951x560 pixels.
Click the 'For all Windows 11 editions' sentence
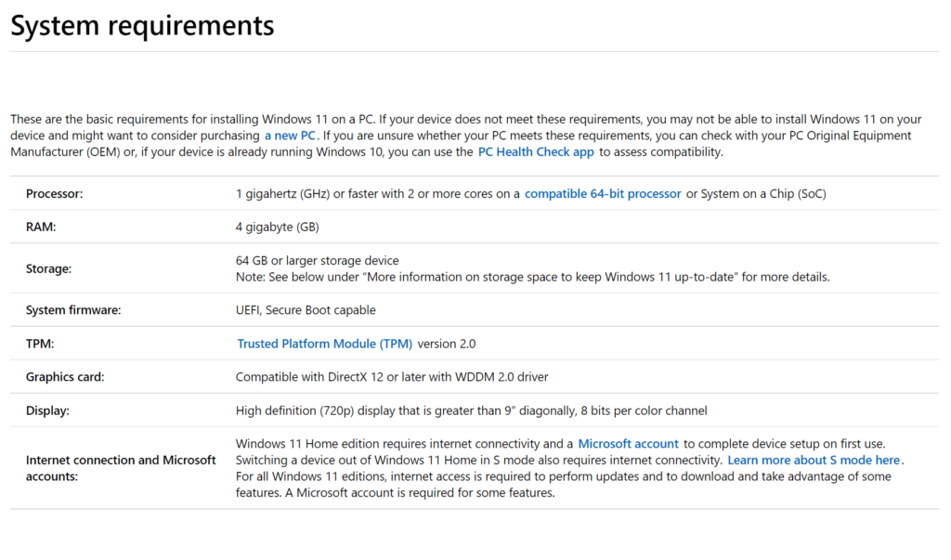[564, 484]
